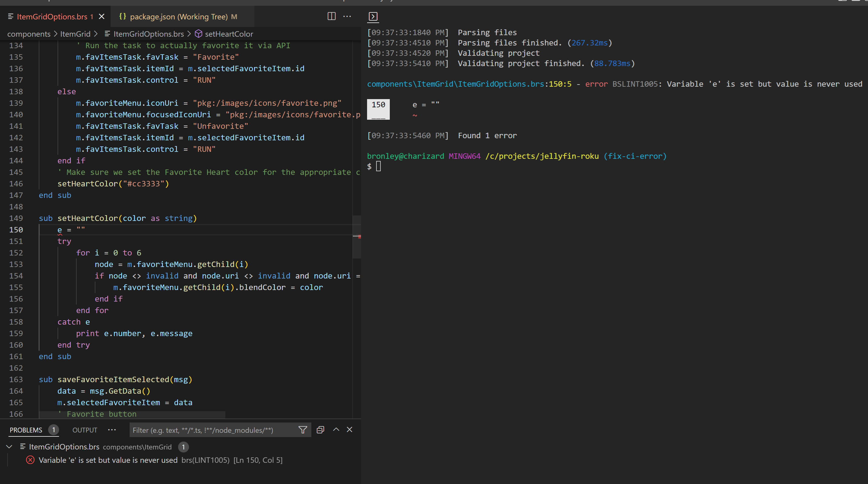
Task: Open the components breadcrumb dropdown
Action: [29, 34]
